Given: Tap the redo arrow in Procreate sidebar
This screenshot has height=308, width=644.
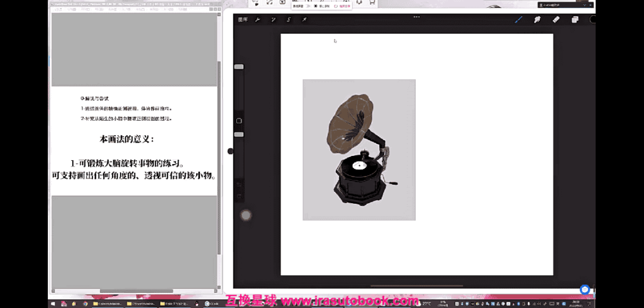Looking at the screenshot, I should coord(239,197).
